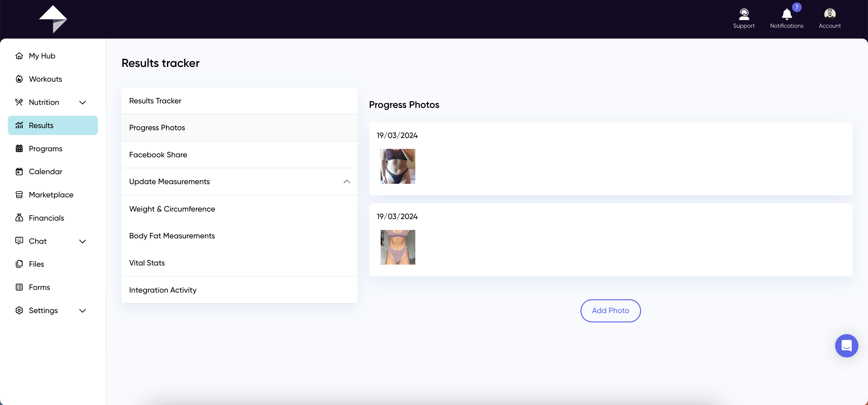This screenshot has width=868, height=405.
Task: Click the Workouts flame icon
Action: [x=19, y=79]
